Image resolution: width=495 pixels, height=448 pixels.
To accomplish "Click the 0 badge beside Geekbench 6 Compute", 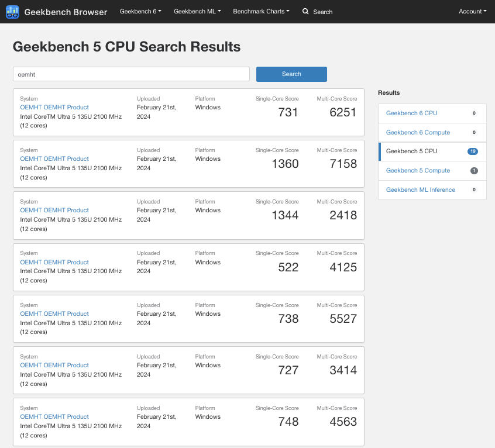I will click(x=474, y=133).
